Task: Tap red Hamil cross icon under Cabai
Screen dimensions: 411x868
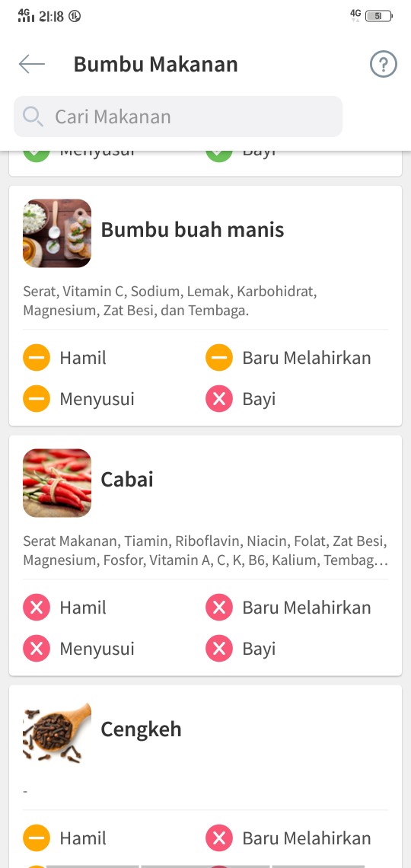Action: tap(37, 608)
